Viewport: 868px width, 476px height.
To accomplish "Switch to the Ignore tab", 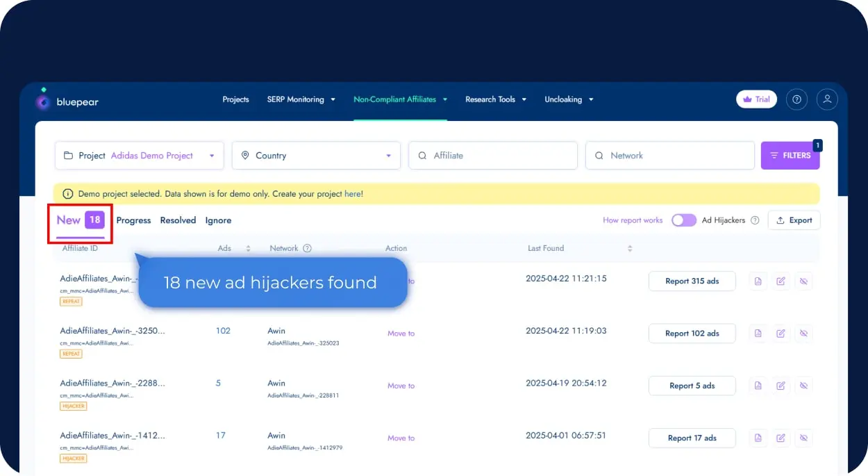I will (218, 220).
